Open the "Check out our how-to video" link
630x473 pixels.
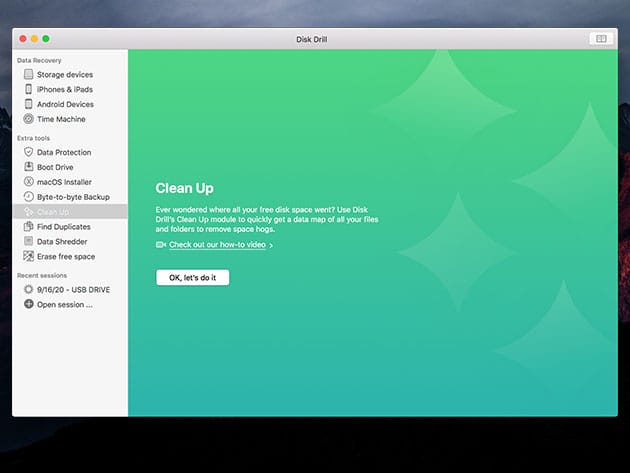tap(217, 245)
